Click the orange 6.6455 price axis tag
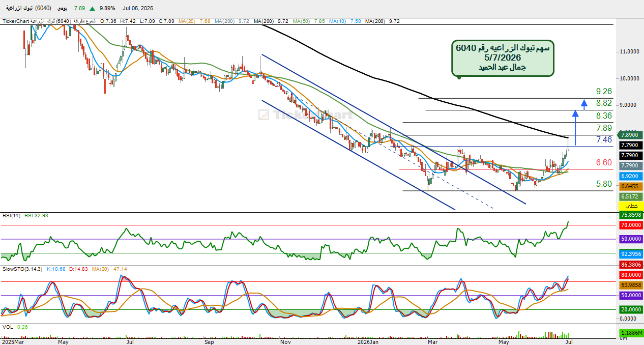This screenshot has width=644, height=345. [631, 186]
